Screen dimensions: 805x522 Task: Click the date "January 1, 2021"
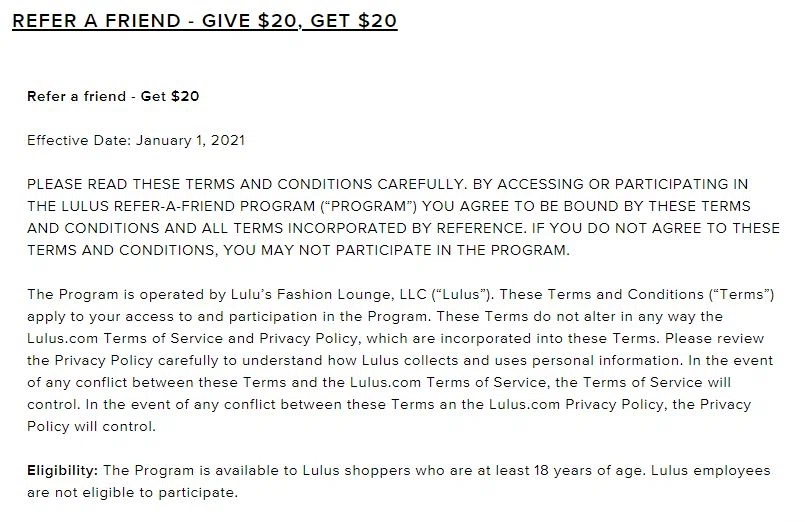pos(189,140)
